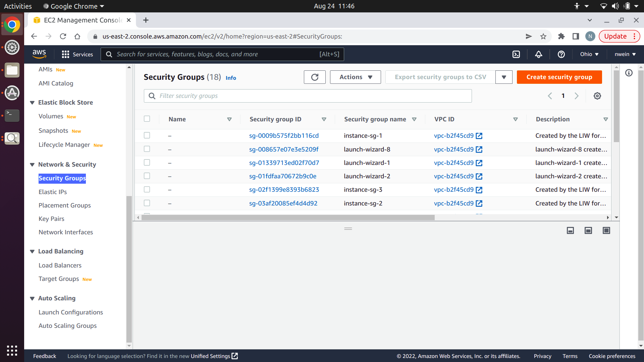
Task: Maximize split panel with full-size icon
Action: [606, 231]
